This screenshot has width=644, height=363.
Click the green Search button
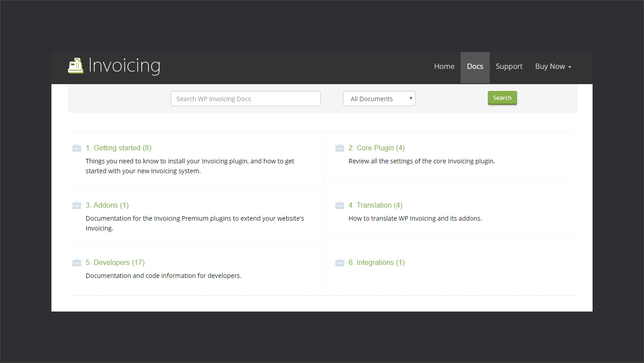click(502, 98)
